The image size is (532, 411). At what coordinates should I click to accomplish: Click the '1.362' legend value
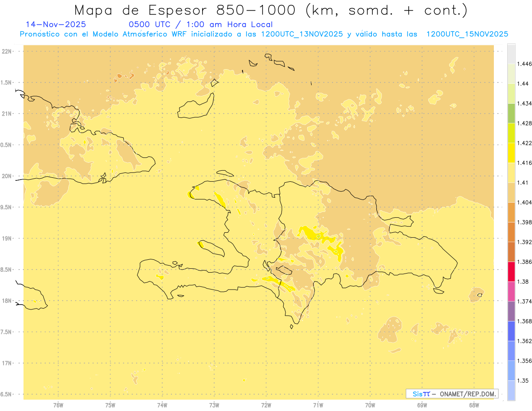point(524,341)
